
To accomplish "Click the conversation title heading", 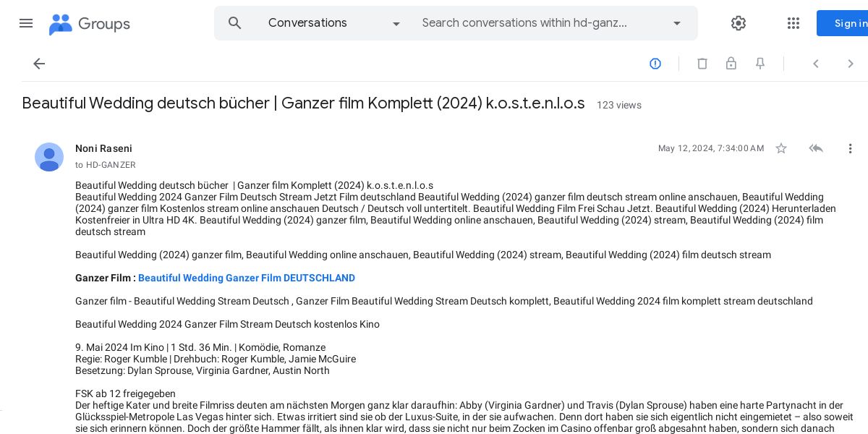I will coord(303,103).
